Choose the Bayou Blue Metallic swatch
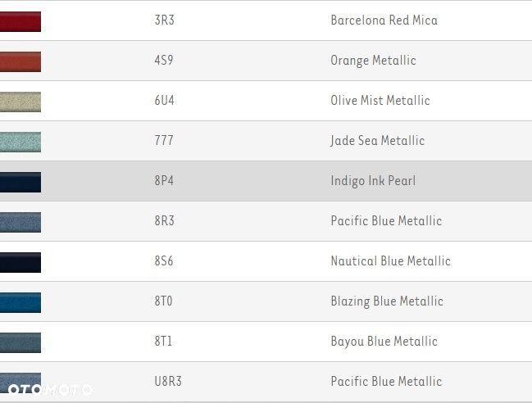532x403 pixels. [20, 342]
